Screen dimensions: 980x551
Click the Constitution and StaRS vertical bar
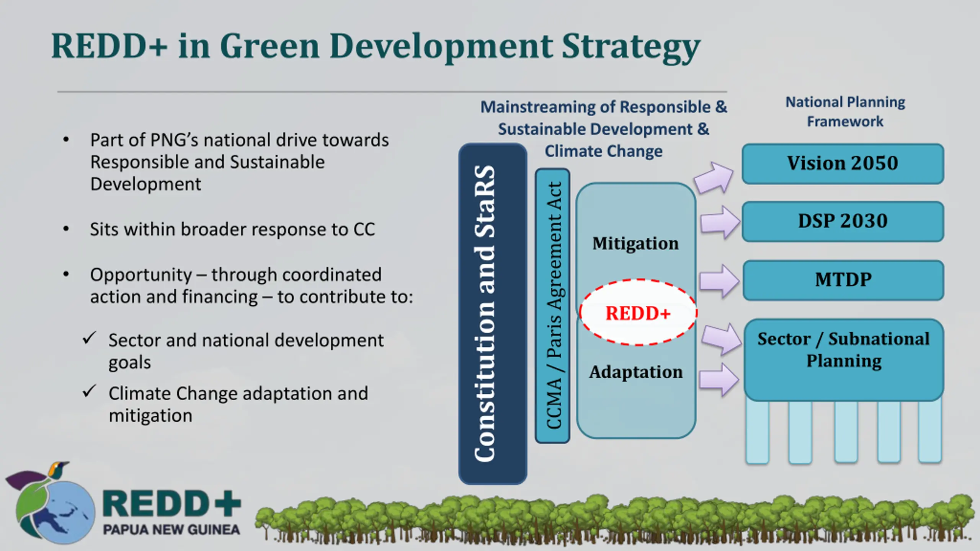pos(492,314)
